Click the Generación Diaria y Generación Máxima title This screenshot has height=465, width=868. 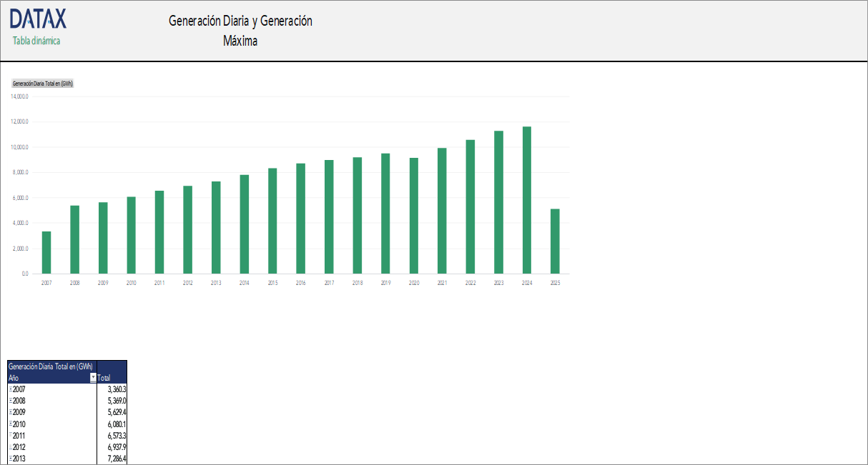pyautogui.click(x=240, y=31)
